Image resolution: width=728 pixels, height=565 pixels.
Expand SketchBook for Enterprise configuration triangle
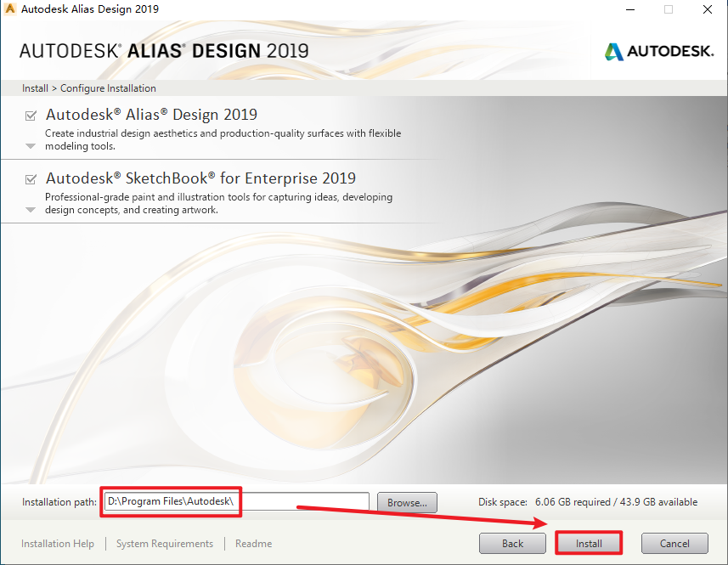(x=31, y=210)
